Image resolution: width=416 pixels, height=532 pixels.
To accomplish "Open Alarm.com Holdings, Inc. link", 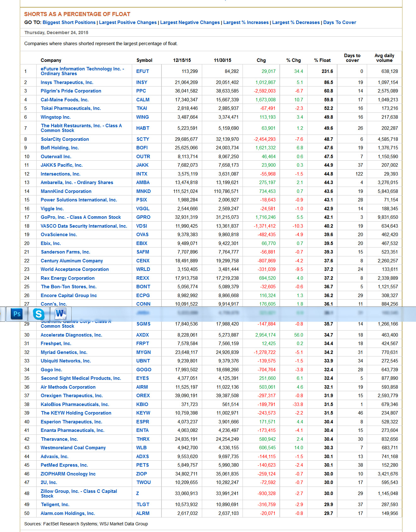I will point(68,513).
